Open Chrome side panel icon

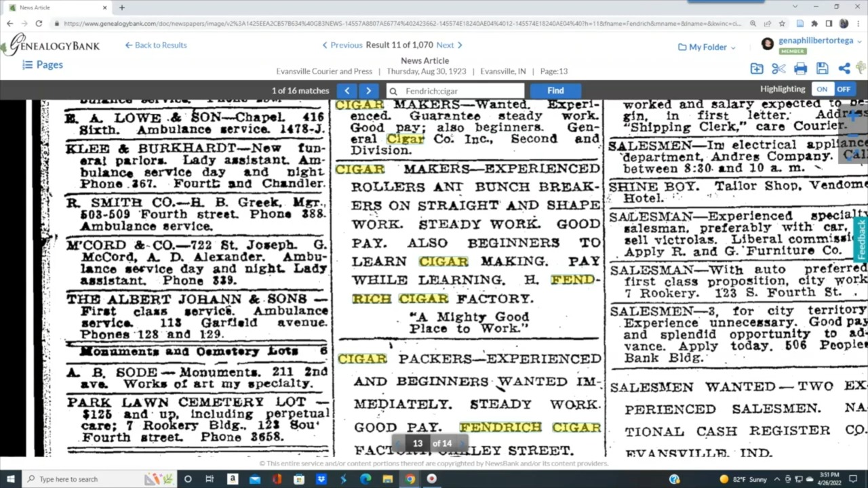829,24
